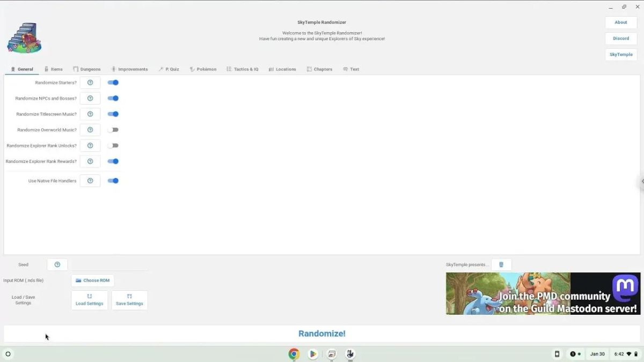Switch to the Locations tab
Viewport: 644px width, 362px height.
[282, 69]
